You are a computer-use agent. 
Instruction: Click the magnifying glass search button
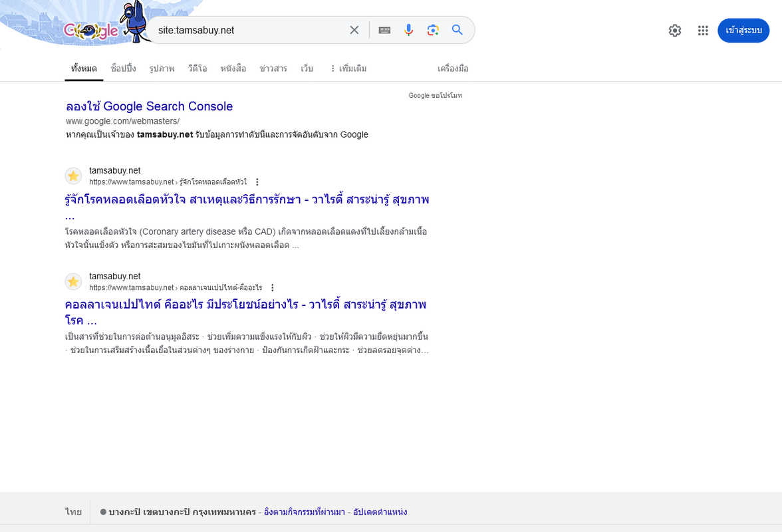coord(457,30)
